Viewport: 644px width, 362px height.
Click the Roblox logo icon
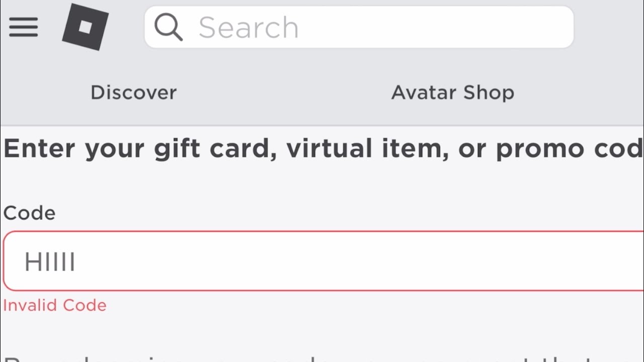85,27
